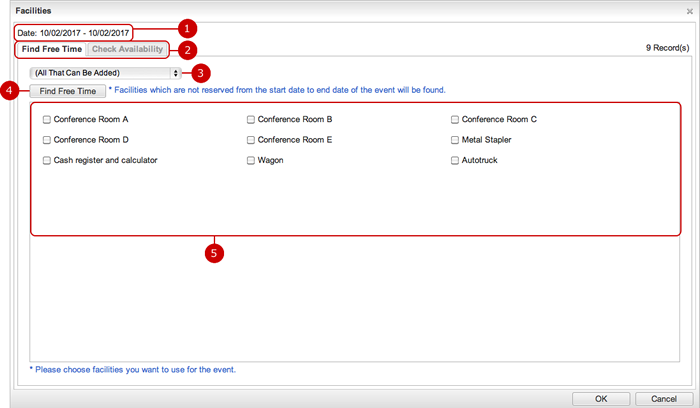
Task: Select the Wagon checkbox
Action: 251,160
